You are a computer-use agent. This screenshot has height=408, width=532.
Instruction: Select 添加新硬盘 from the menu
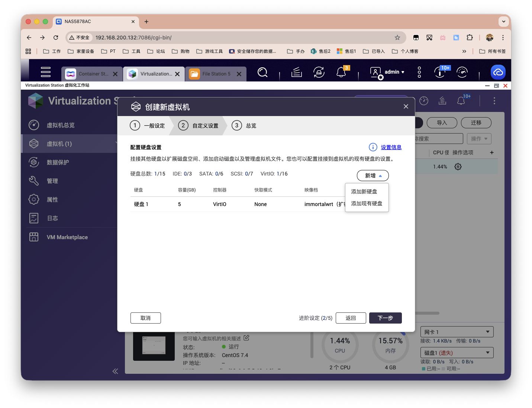pyautogui.click(x=364, y=191)
